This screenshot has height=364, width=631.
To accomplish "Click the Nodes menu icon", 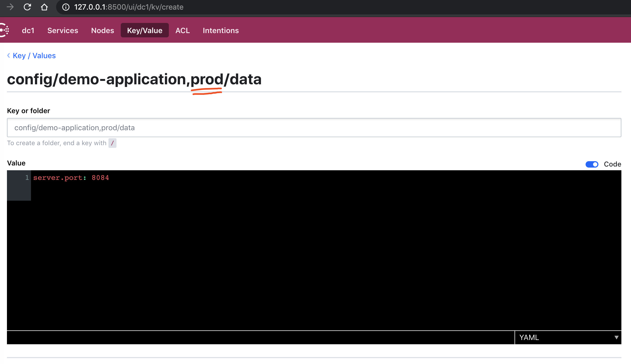I will click(103, 30).
